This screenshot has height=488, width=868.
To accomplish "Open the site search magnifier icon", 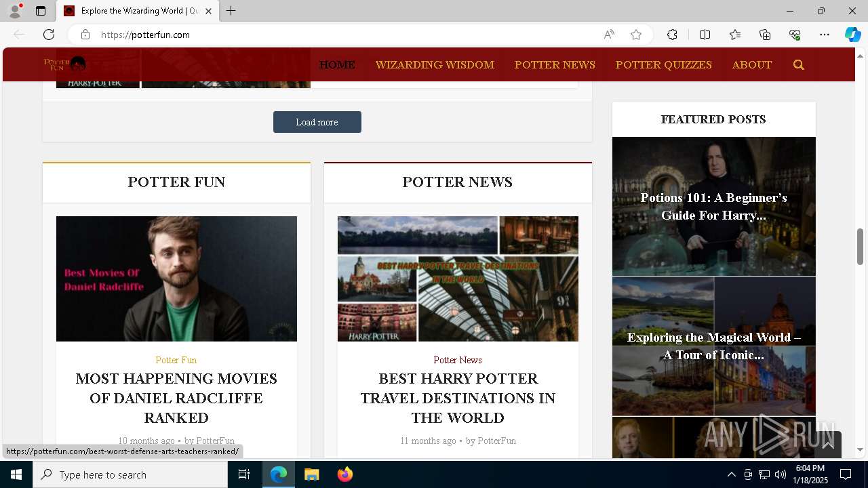I will point(798,65).
